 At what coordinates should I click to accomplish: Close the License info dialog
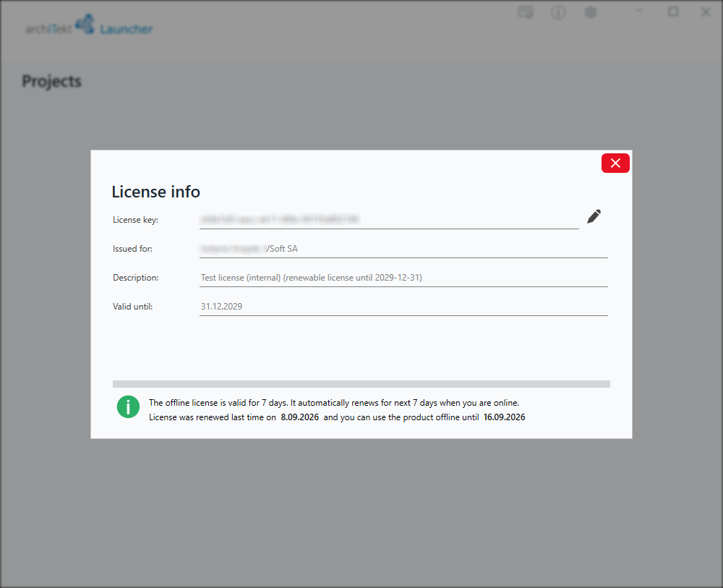tap(615, 163)
